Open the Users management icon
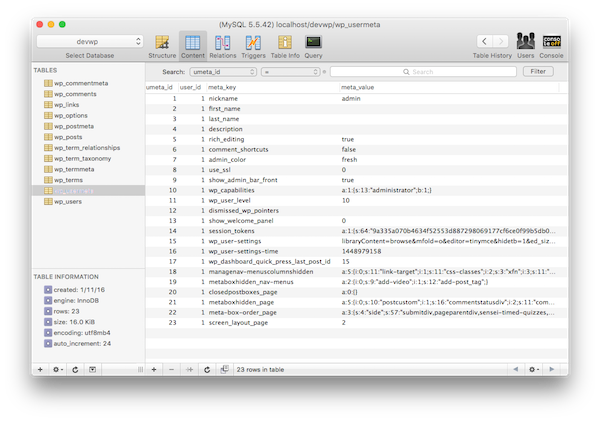Screen dimensions: 600x421 point(525,44)
